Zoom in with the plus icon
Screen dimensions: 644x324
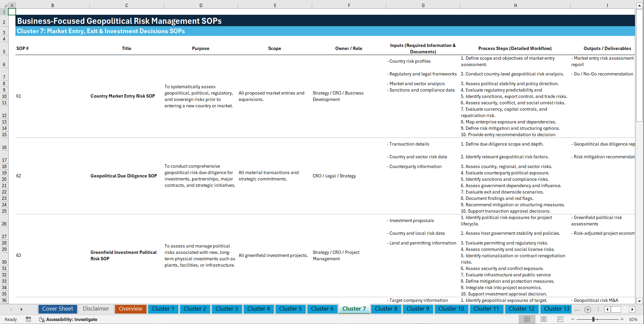point(623,319)
